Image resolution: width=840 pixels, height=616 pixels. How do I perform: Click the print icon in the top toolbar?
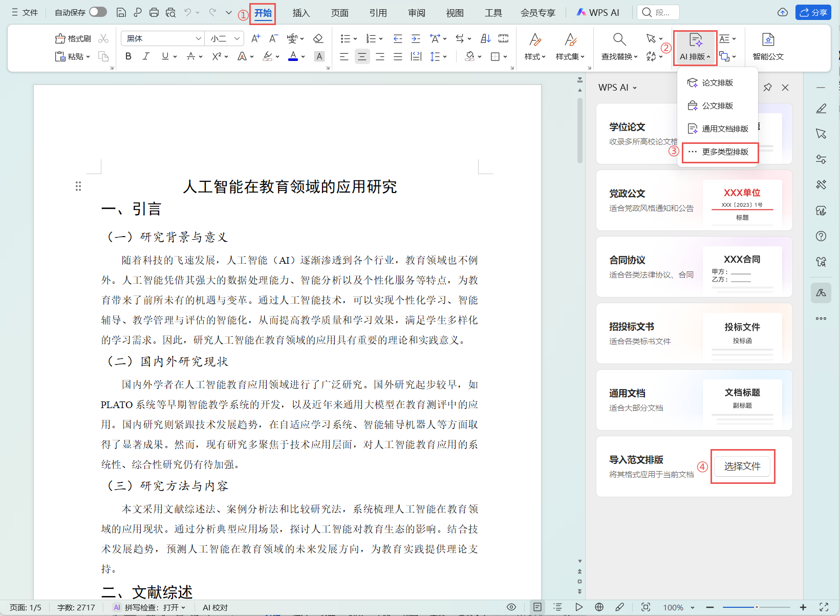coord(154,12)
